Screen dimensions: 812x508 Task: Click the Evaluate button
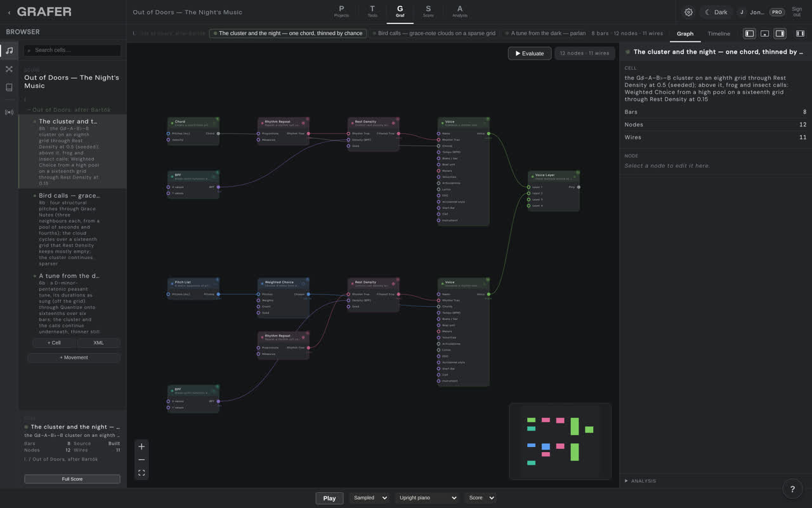click(x=530, y=53)
